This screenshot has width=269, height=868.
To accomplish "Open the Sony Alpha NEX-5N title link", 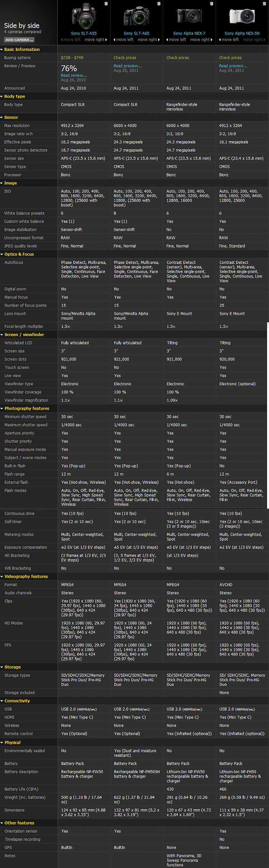I will [x=242, y=33].
